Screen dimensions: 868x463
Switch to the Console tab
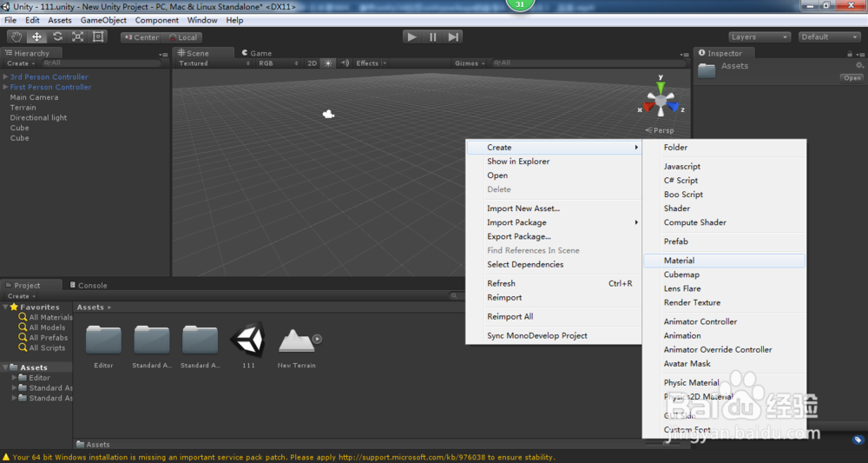click(x=88, y=285)
